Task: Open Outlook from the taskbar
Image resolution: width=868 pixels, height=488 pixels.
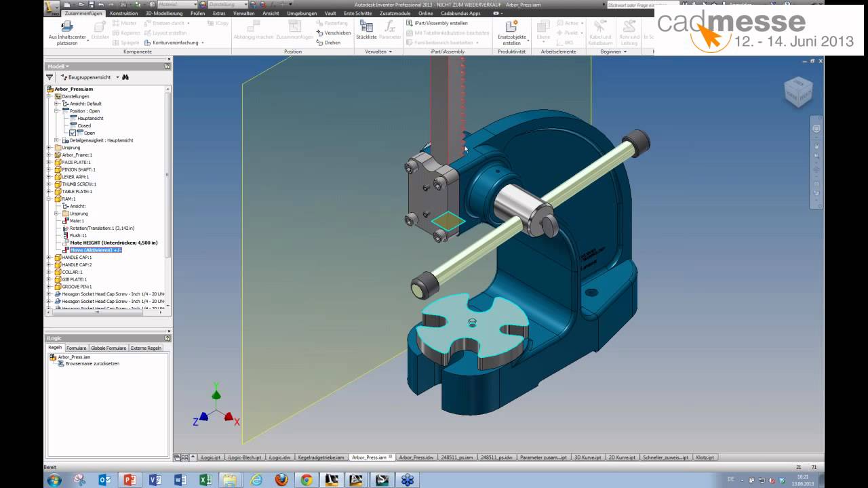Action: [x=104, y=480]
